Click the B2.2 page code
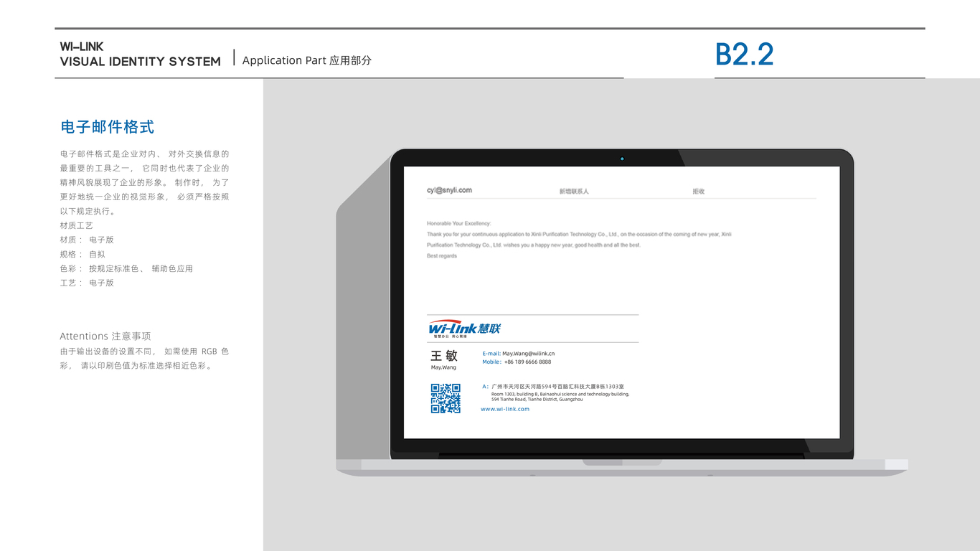 (x=745, y=55)
